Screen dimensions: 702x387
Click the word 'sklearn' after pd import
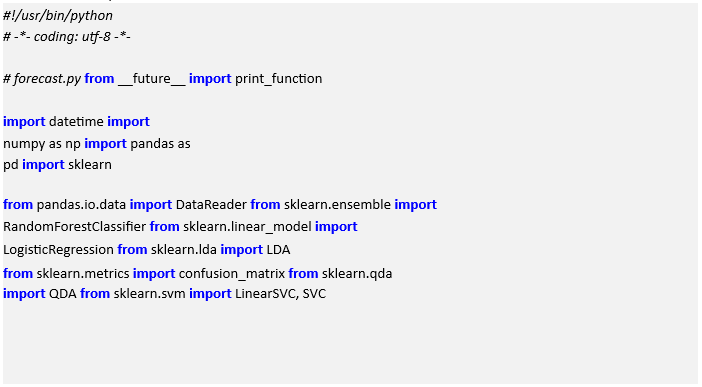point(90,165)
